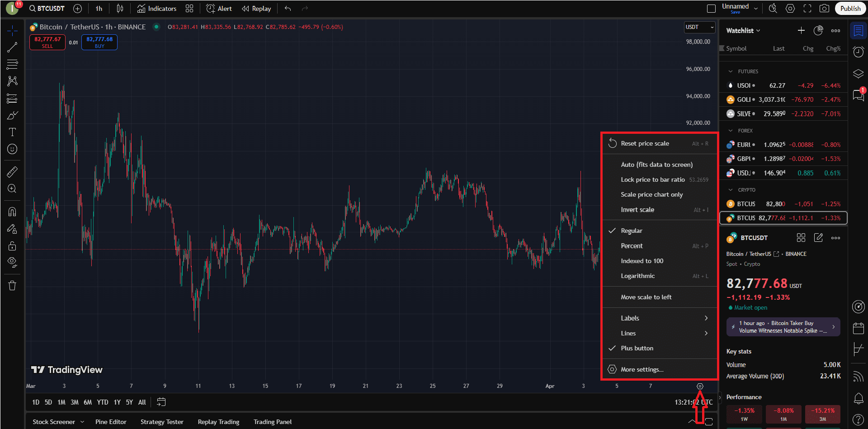This screenshot has width=868, height=429.
Task: Undo the last chart action
Action: click(288, 9)
